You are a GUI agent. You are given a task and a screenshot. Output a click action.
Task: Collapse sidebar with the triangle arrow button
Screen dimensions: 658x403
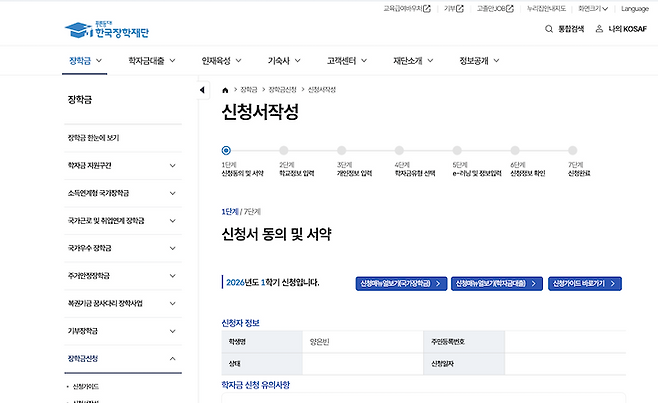click(203, 90)
